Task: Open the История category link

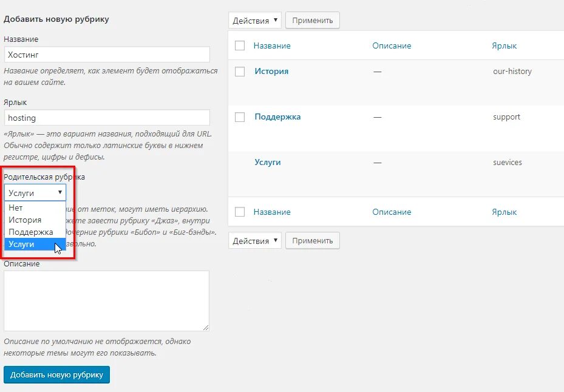Action: pyautogui.click(x=271, y=72)
